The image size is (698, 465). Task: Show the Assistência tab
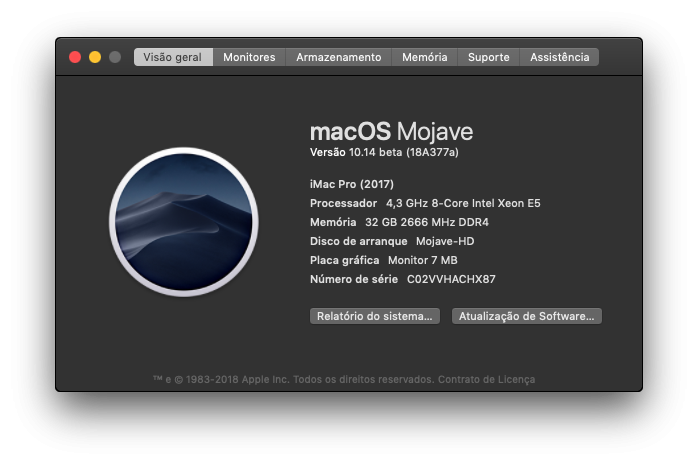click(559, 57)
